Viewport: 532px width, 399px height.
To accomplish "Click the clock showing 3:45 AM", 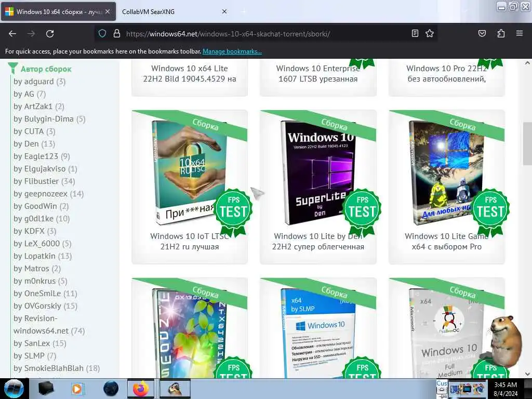I will (x=506, y=389).
